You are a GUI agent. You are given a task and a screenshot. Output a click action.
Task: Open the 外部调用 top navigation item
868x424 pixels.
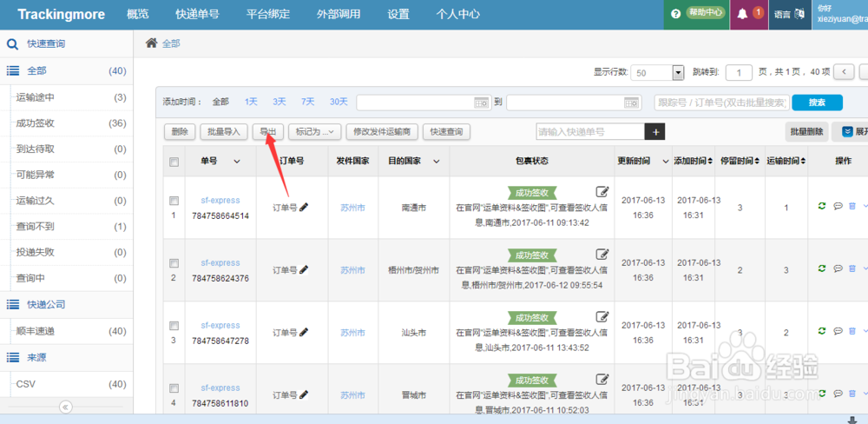point(339,15)
